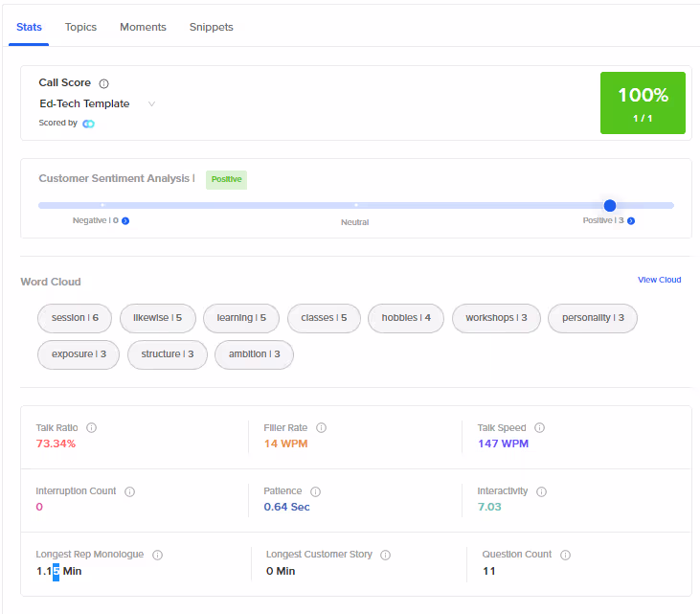Select the 'likewise | 5' word chip
The image size is (700, 614).
pos(158,318)
